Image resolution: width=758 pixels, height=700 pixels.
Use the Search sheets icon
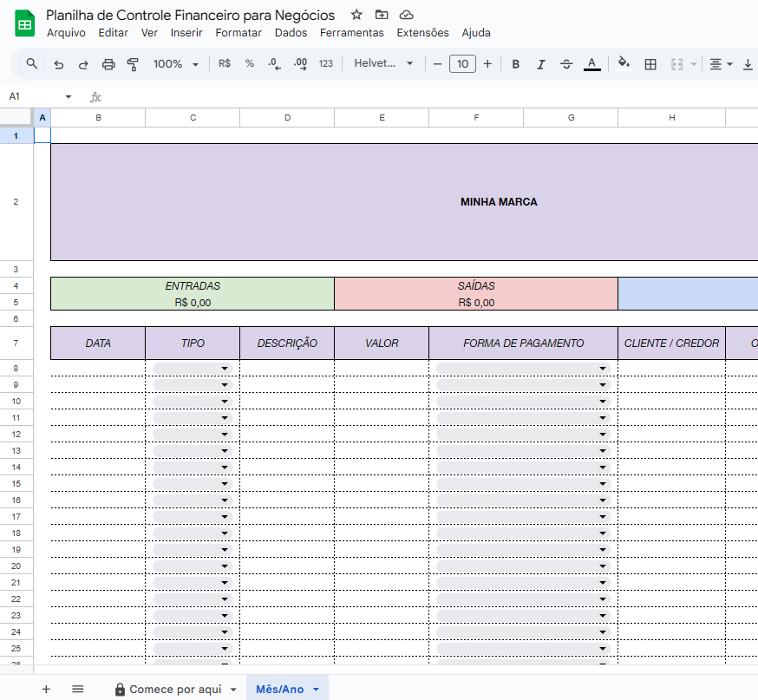pyautogui.click(x=32, y=63)
